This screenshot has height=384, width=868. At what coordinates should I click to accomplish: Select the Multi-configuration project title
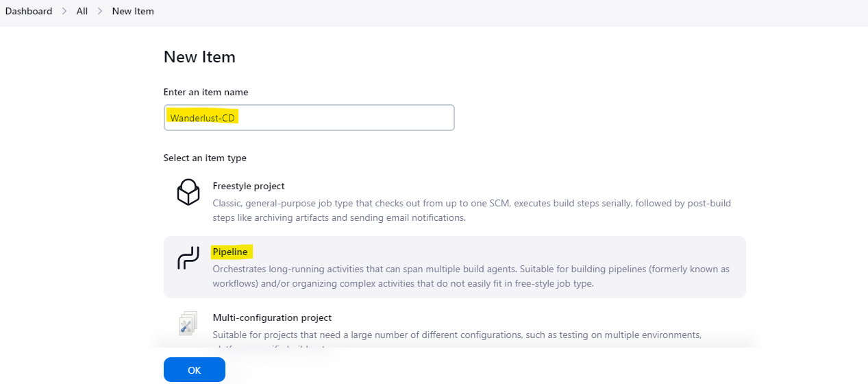(272, 317)
